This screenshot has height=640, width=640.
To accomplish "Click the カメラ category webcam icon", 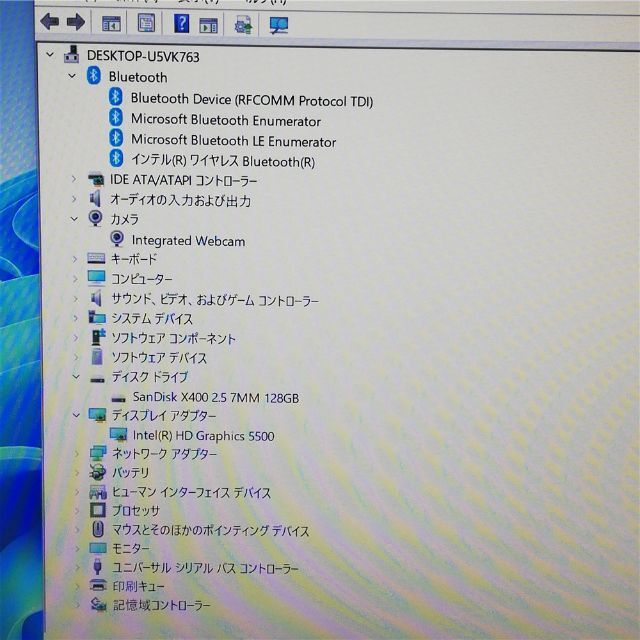I will pyautogui.click(x=96, y=218).
